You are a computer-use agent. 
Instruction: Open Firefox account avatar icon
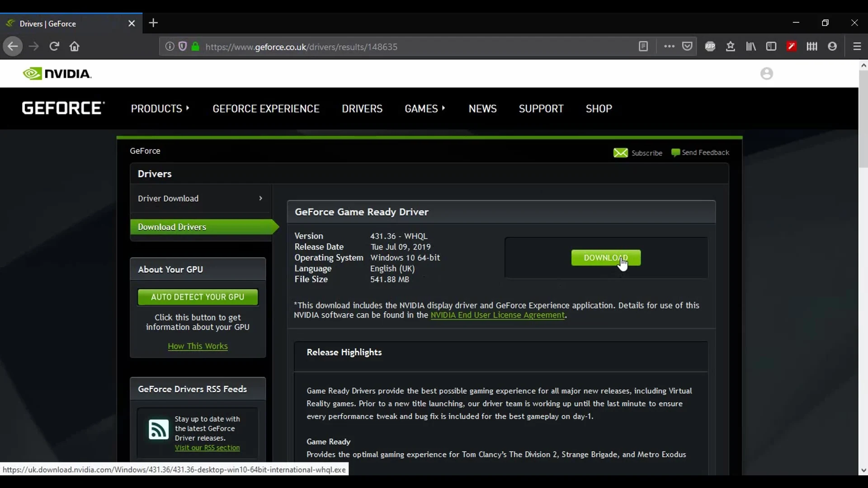point(832,47)
